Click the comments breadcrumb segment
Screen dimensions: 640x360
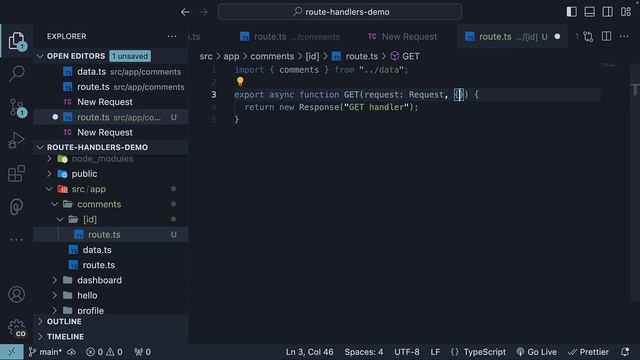[x=272, y=56]
